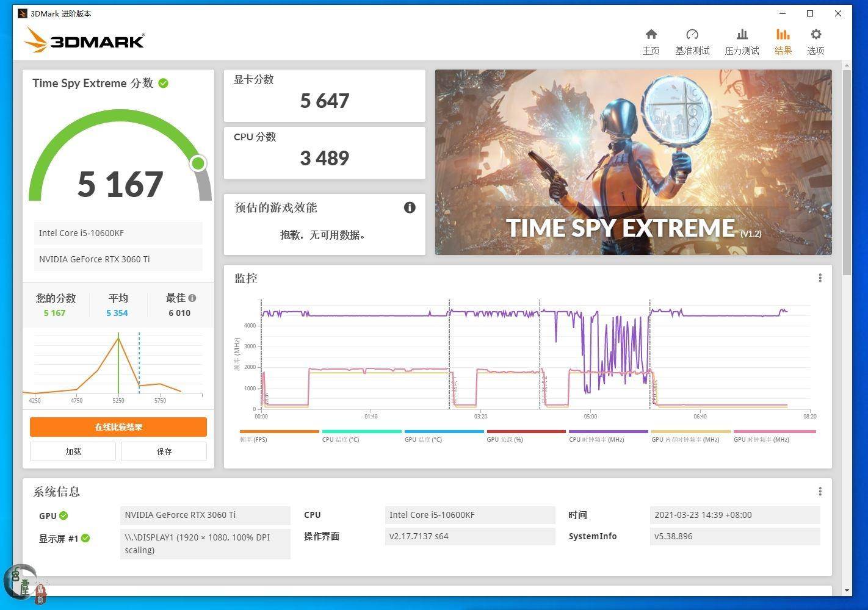Image resolution: width=868 pixels, height=610 pixels.
Task: Click the green check beside 显示屏 #1
Action: (85, 539)
